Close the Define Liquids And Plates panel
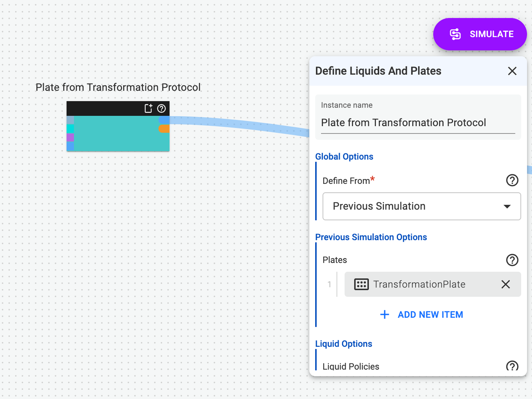 [512, 71]
